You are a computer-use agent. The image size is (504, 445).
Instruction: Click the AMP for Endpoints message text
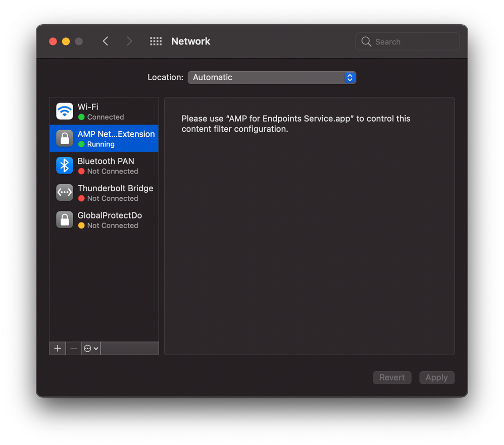tap(296, 124)
